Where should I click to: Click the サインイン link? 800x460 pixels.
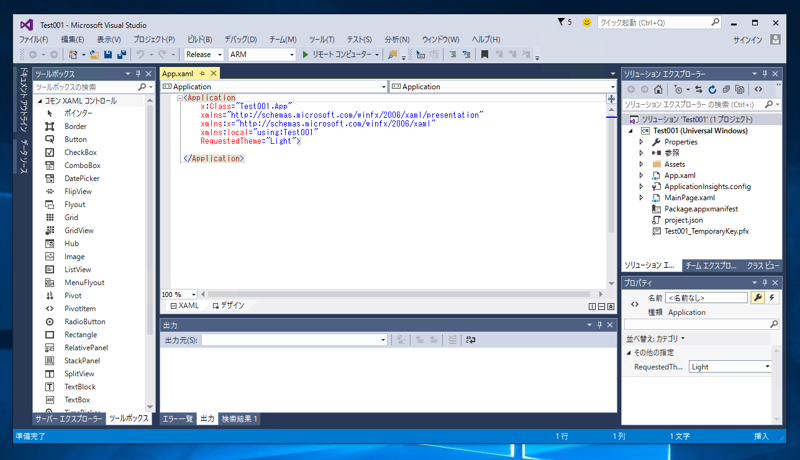(x=747, y=40)
